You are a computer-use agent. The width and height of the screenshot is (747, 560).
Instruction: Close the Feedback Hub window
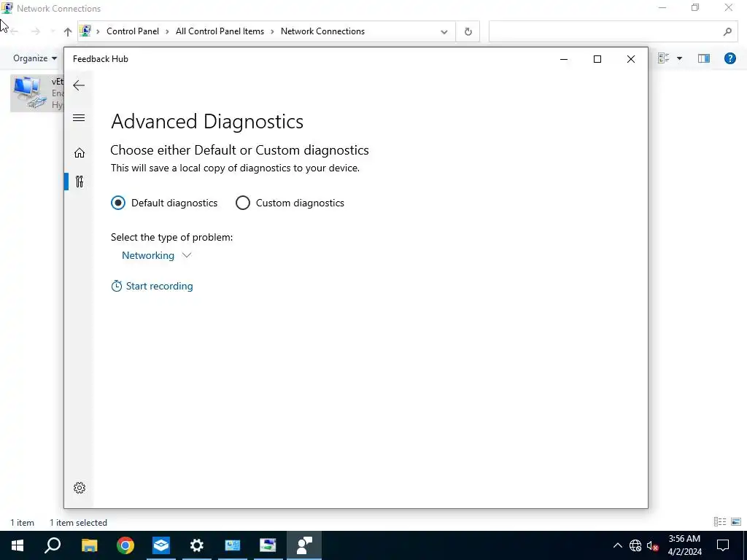tap(631, 59)
